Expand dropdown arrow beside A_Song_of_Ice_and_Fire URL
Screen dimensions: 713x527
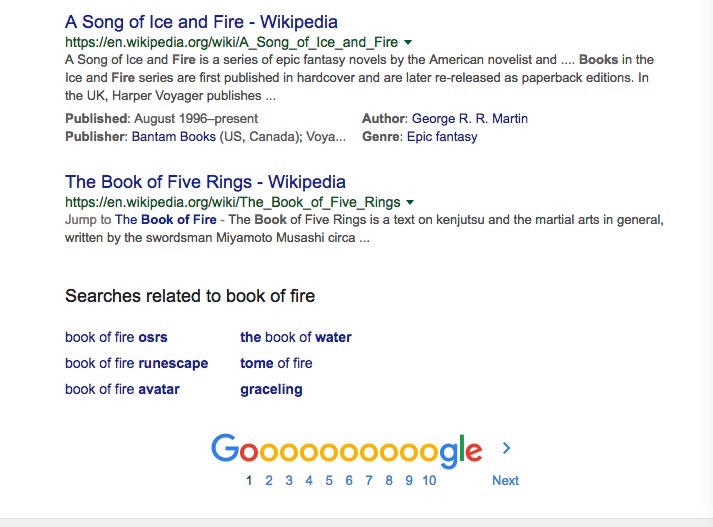pos(408,42)
